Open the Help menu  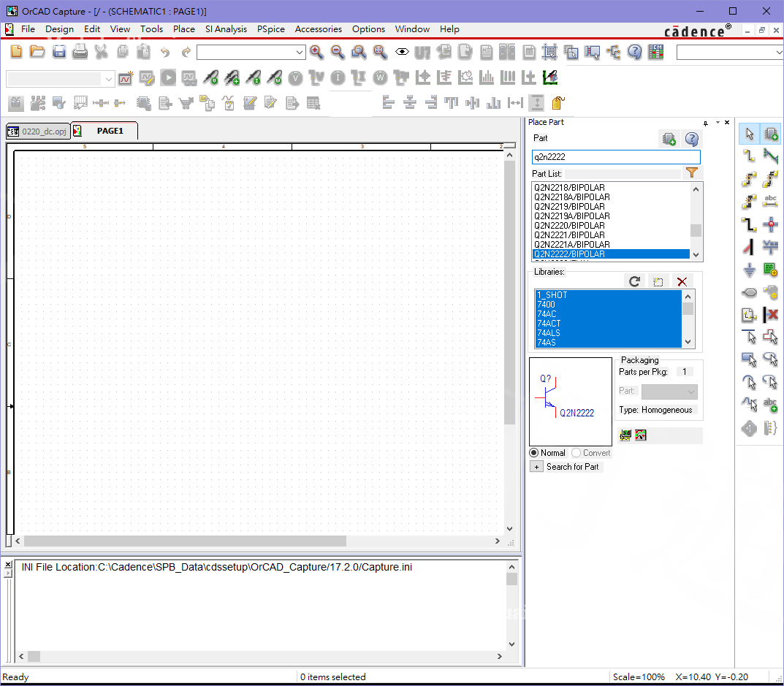click(449, 29)
